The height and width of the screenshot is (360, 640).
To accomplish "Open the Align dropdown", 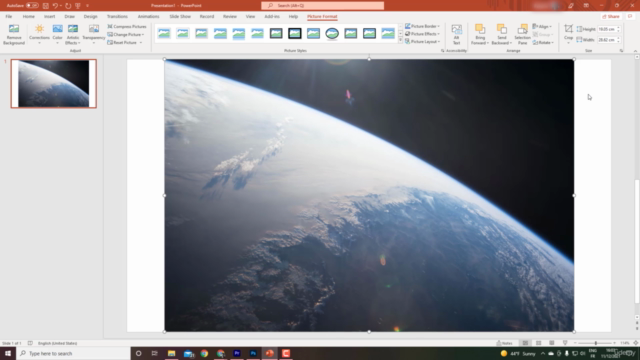I will click(x=542, y=27).
